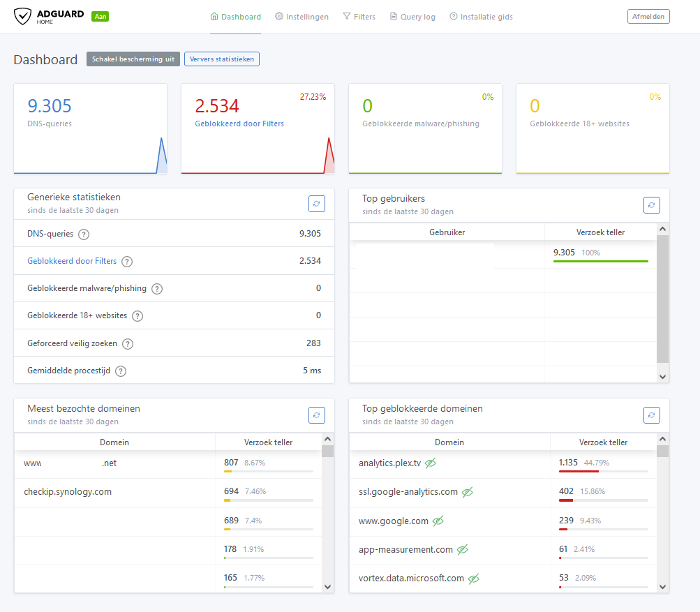
Task: Click help icon for Geblokkeerde malware/phishing
Action: [157, 289]
